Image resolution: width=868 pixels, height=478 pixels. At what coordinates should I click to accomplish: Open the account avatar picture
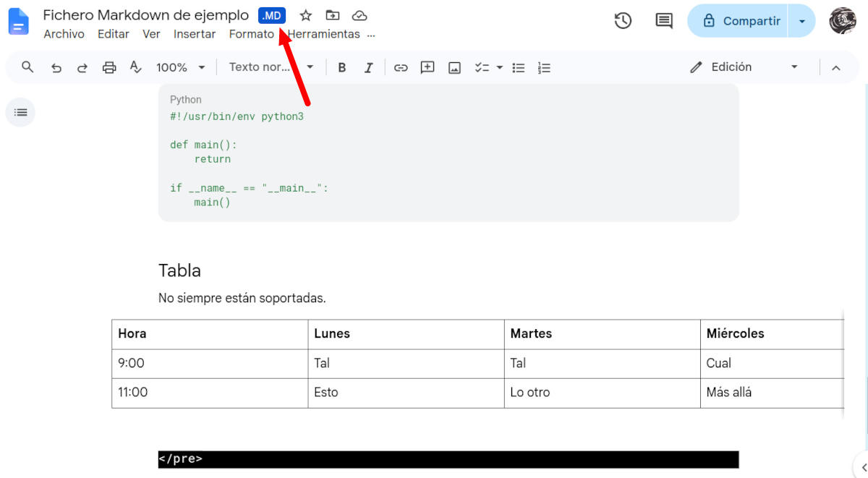pos(843,21)
